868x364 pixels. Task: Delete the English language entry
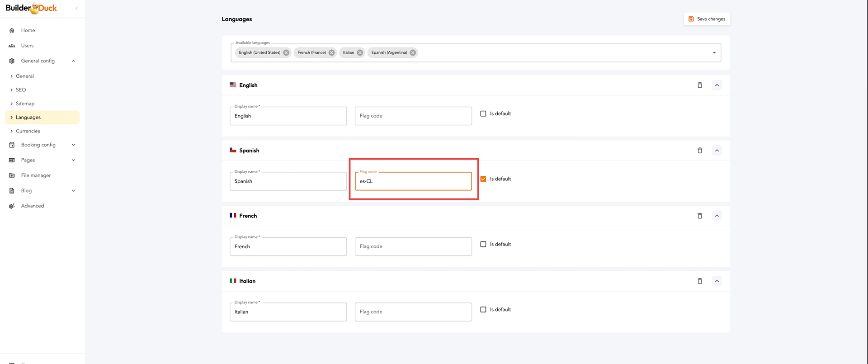tap(699, 85)
